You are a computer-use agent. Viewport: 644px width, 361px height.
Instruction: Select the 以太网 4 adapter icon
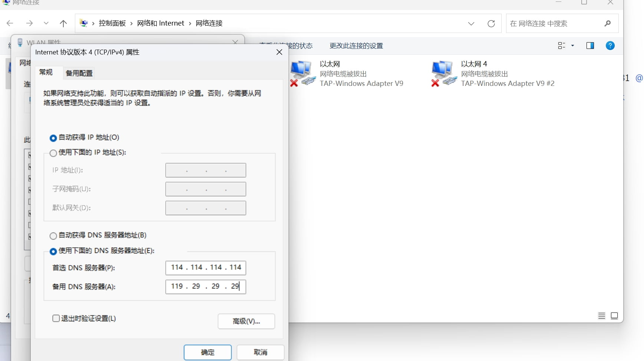point(442,73)
